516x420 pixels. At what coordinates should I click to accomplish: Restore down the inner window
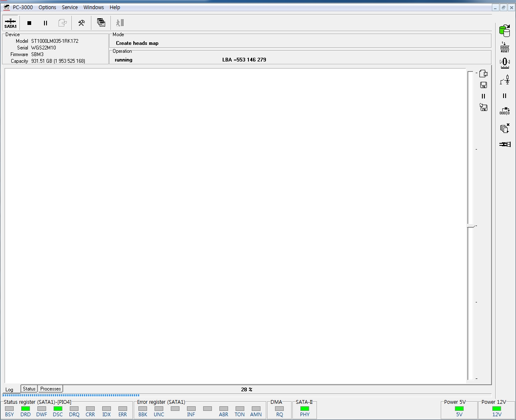[x=504, y=7]
